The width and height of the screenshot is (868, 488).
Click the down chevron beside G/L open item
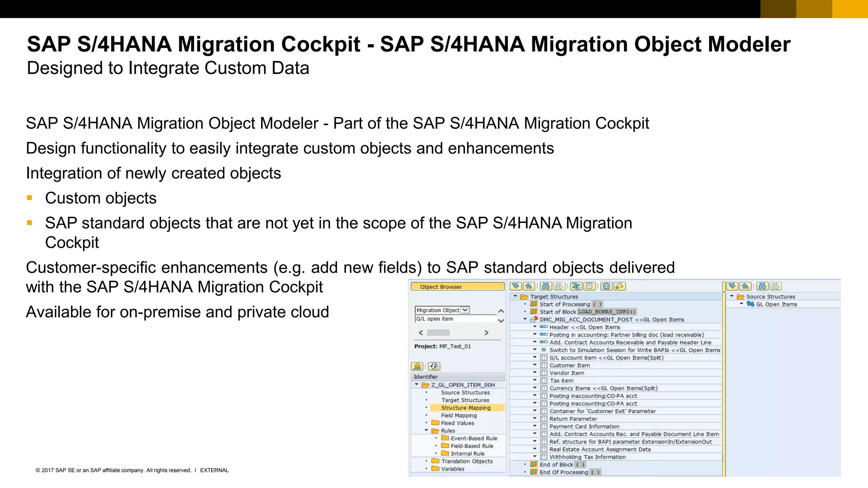pos(501,321)
